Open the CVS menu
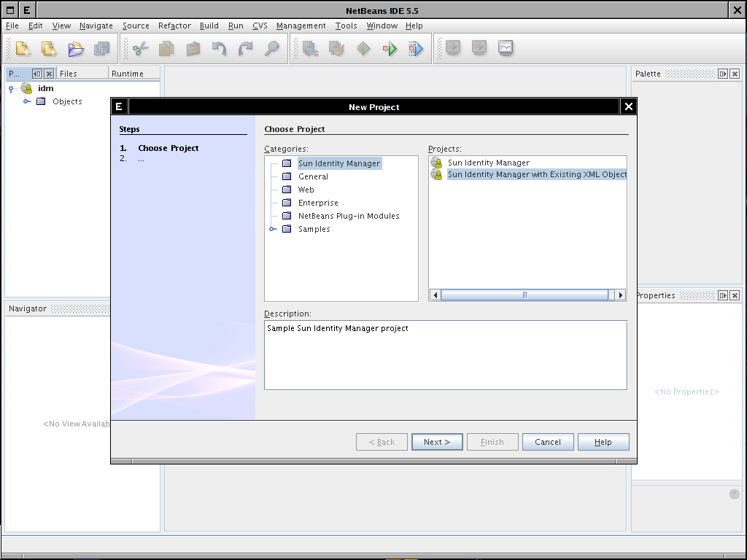The image size is (747, 560). tap(260, 26)
